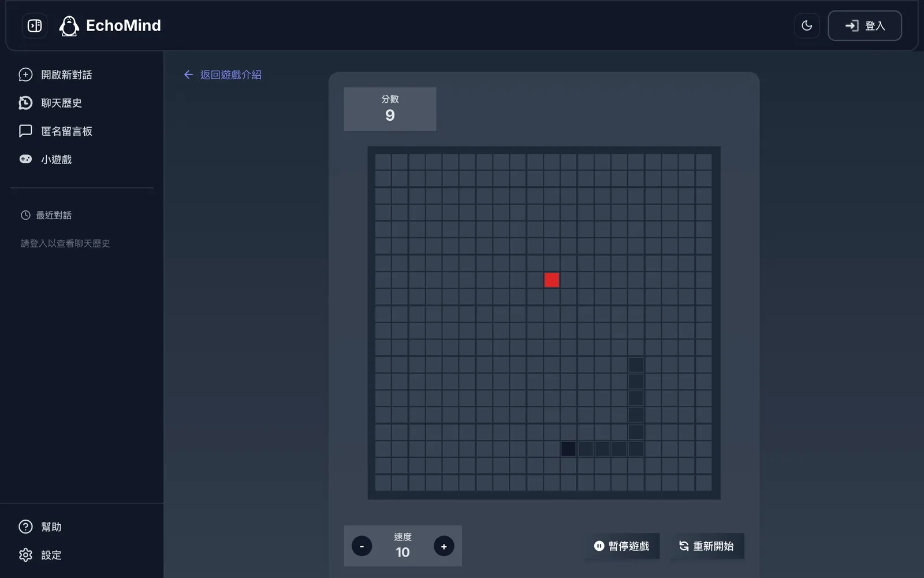Click the chat history clock icon
The width and height of the screenshot is (924, 578).
point(25,103)
